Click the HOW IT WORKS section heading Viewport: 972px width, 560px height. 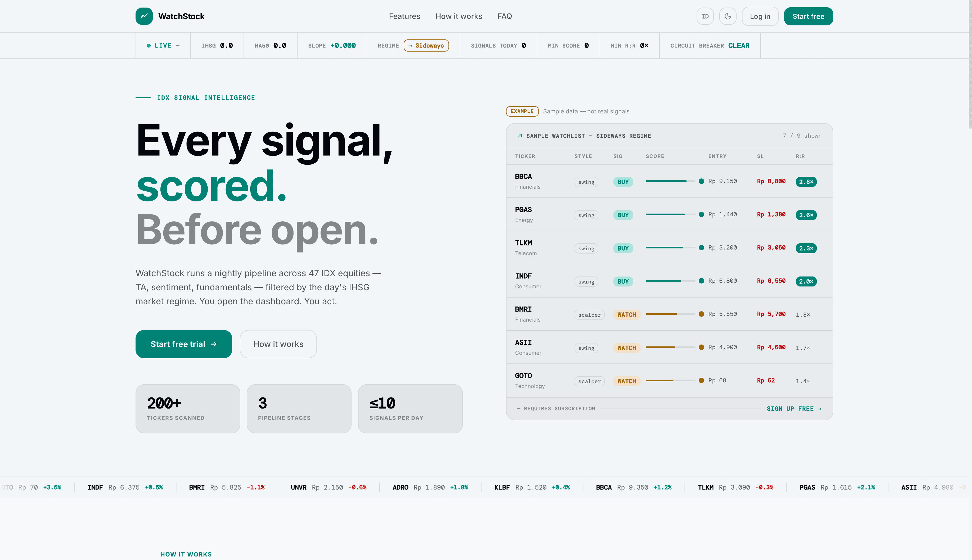pyautogui.click(x=186, y=554)
